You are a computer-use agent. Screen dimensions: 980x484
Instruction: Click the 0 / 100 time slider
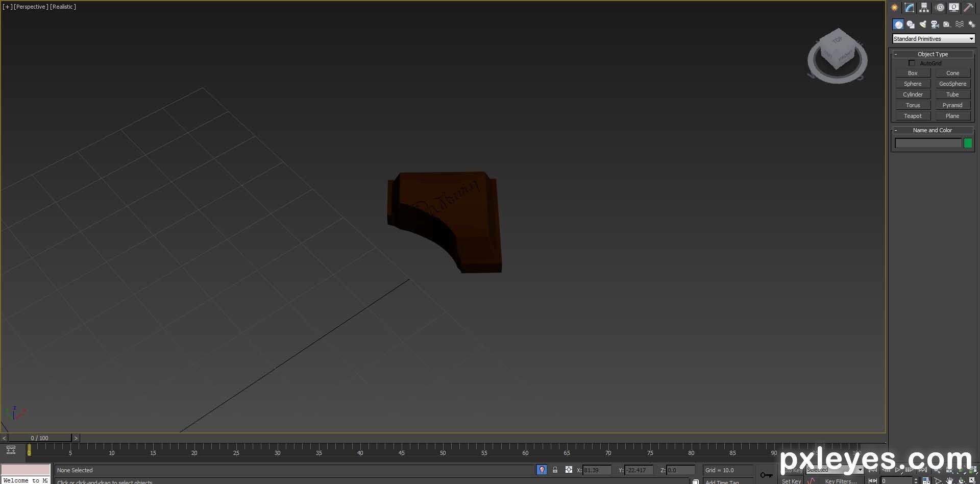pos(40,438)
